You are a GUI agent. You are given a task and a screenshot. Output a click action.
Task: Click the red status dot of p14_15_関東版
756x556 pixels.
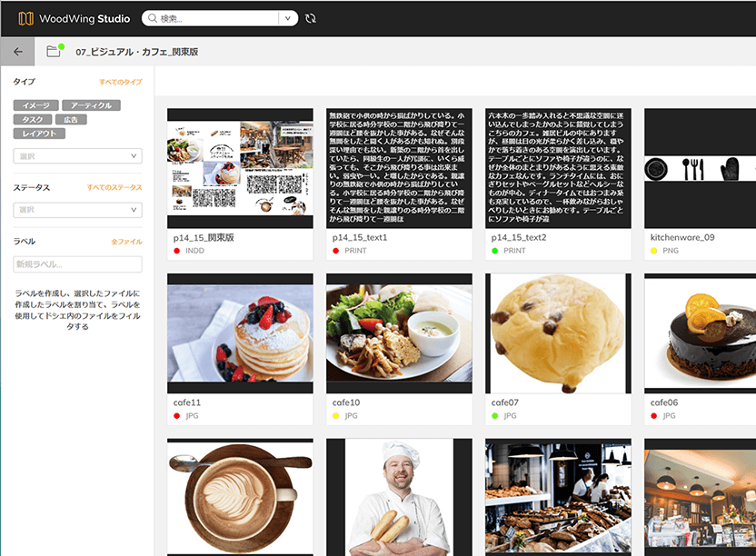tap(177, 251)
